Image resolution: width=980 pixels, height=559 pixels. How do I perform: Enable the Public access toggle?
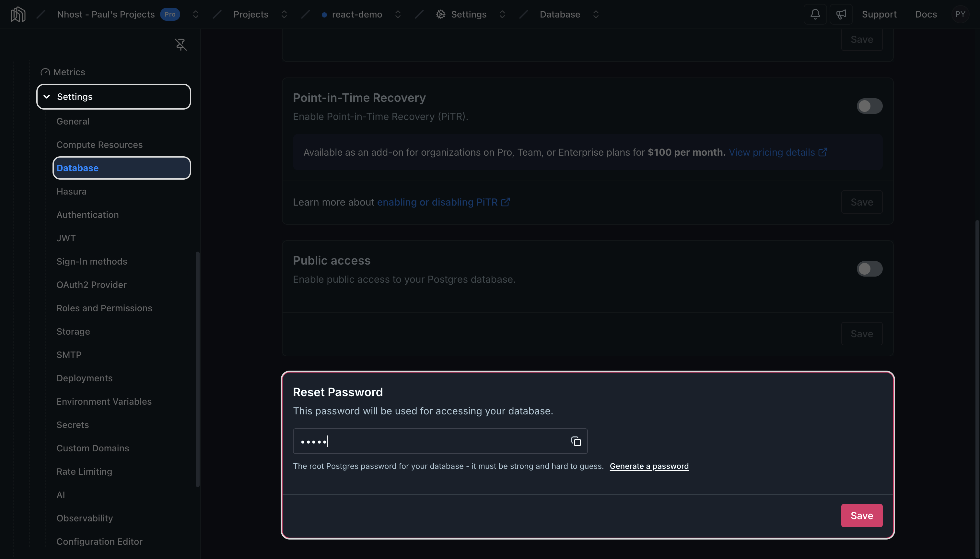(869, 269)
